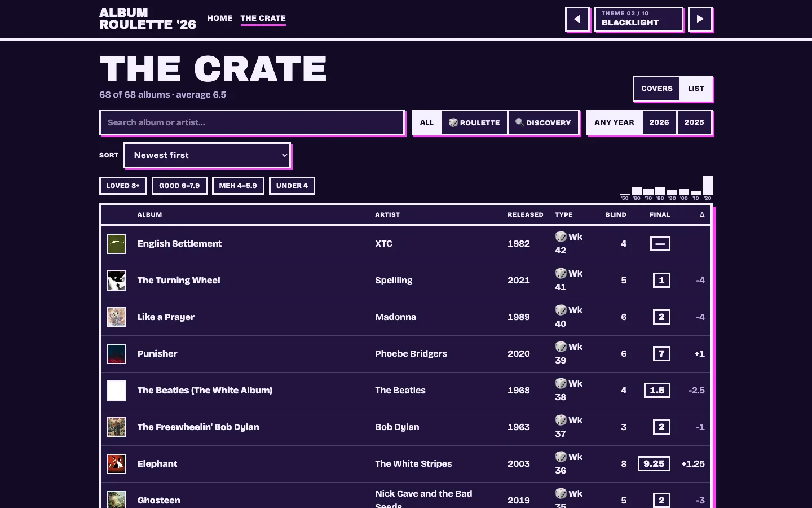Click the Phoebe Bridgers artist cell
This screenshot has width=812, height=508.
click(411, 354)
